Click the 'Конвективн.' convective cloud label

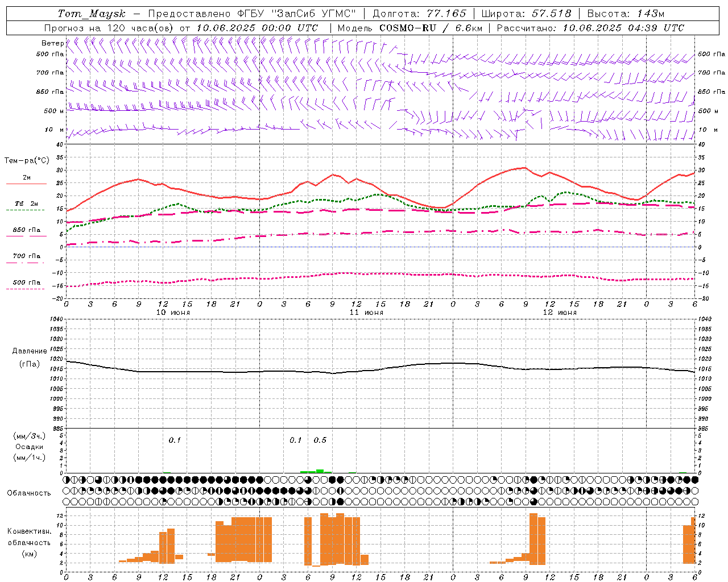click(x=29, y=531)
